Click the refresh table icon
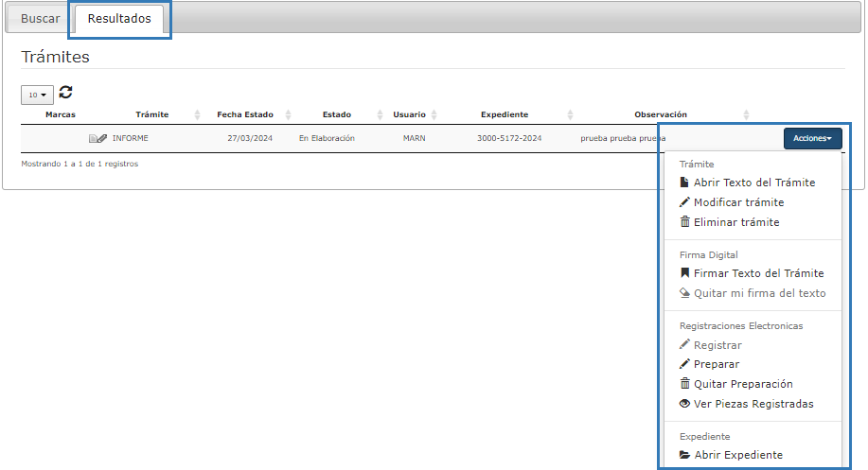This screenshot has height=470, width=868. pyautogui.click(x=65, y=93)
